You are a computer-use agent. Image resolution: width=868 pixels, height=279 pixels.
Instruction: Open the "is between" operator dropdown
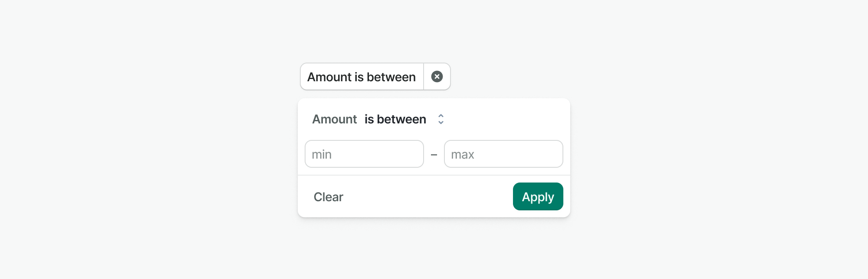click(x=404, y=119)
